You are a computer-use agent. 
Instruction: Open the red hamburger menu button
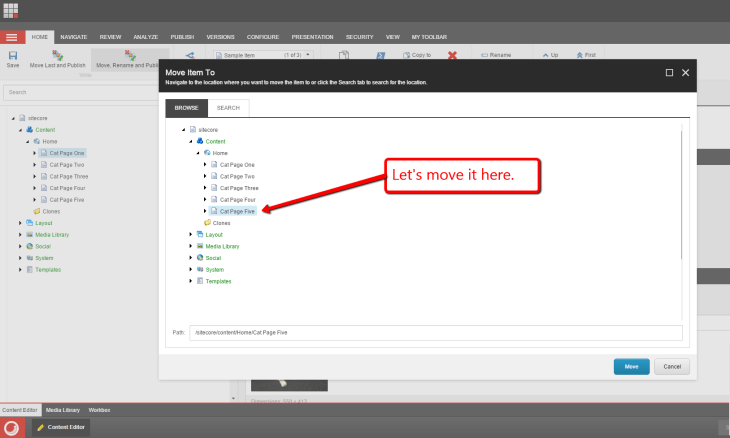point(12,36)
